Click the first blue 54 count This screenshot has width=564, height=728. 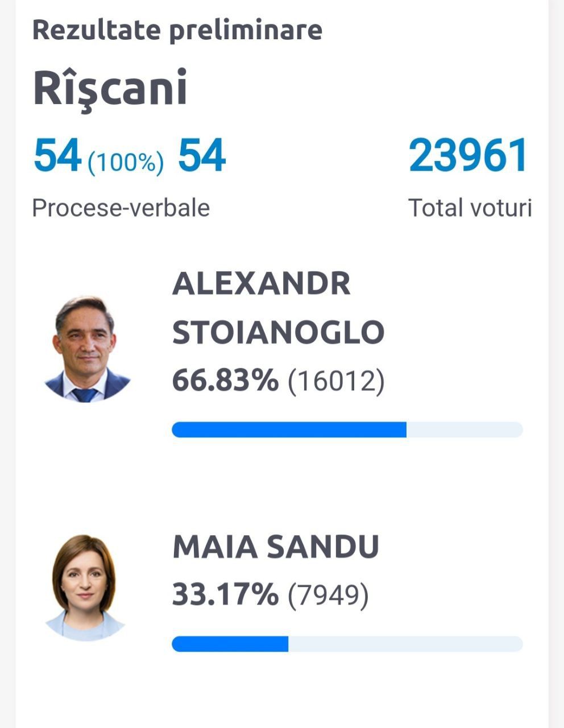[57, 156]
